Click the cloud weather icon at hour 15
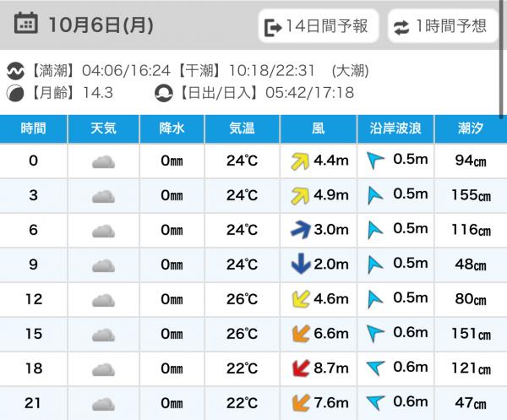The width and height of the screenshot is (507, 420). [103, 335]
